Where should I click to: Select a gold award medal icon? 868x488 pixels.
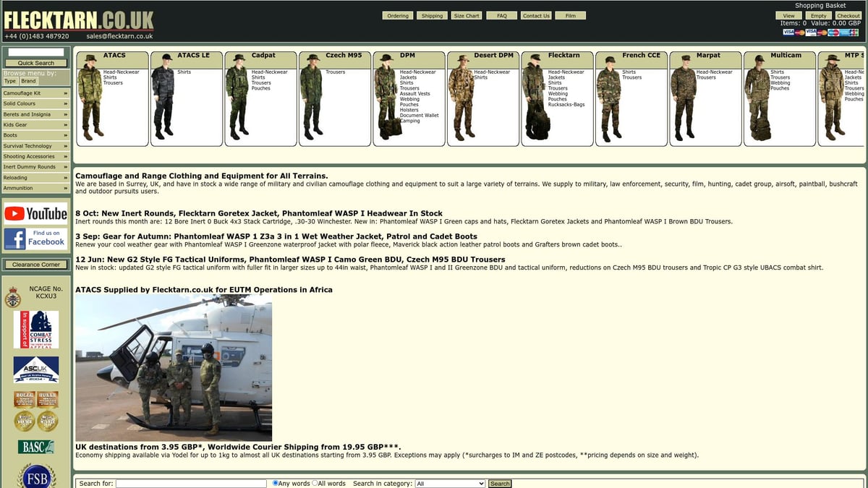click(24, 421)
